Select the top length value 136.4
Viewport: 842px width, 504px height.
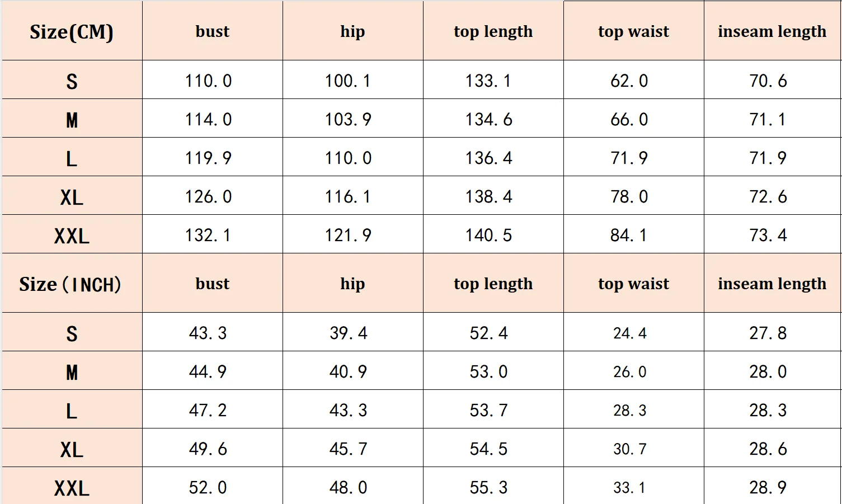coord(488,158)
